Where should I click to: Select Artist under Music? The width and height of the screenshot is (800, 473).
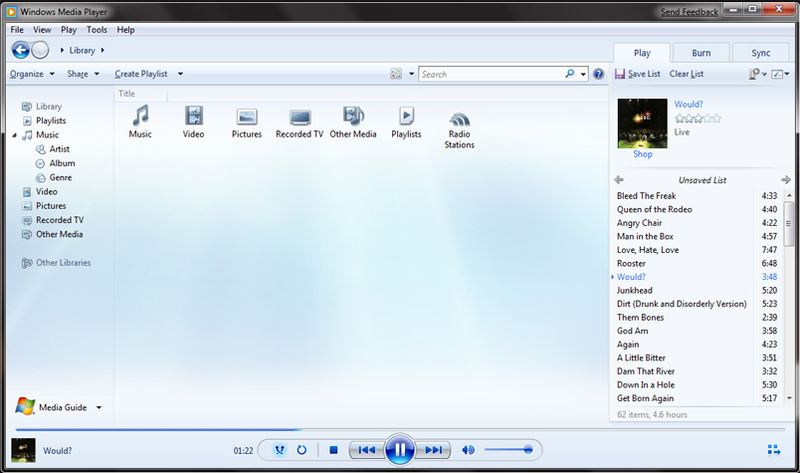tap(59, 149)
